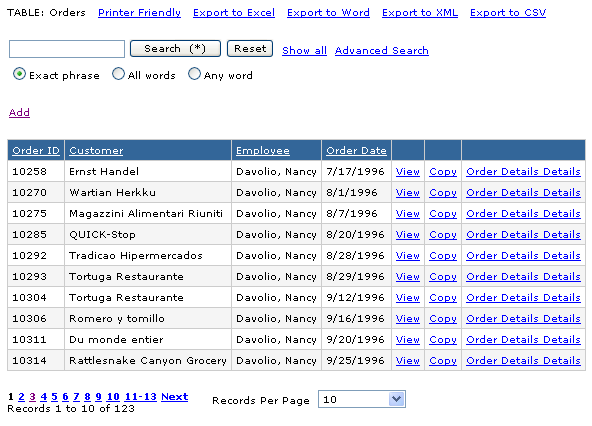The height and width of the screenshot is (426, 592).
Task: Click the Search (*) button
Action: coord(175,49)
